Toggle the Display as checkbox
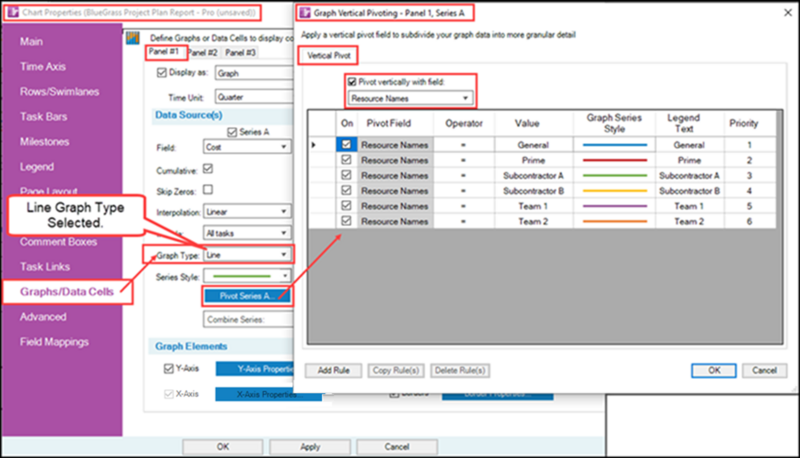This screenshot has width=800, height=458. (162, 72)
